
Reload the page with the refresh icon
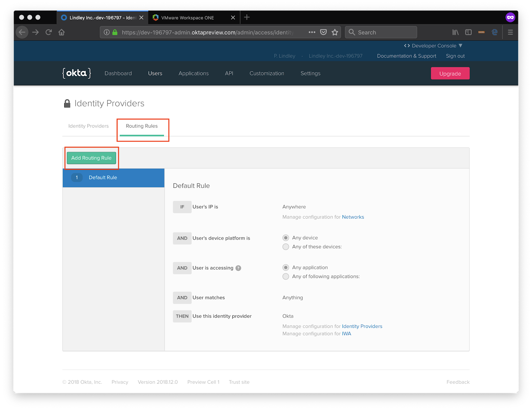coord(49,32)
